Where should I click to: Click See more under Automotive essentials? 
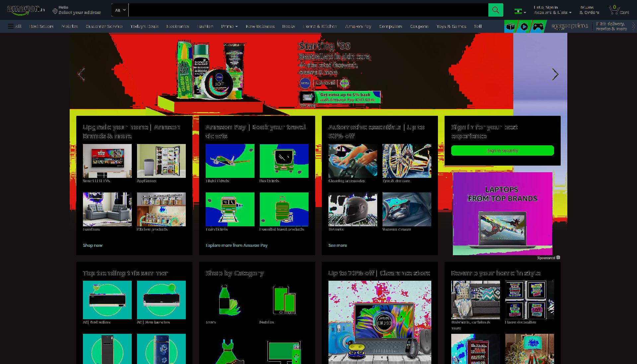point(337,245)
